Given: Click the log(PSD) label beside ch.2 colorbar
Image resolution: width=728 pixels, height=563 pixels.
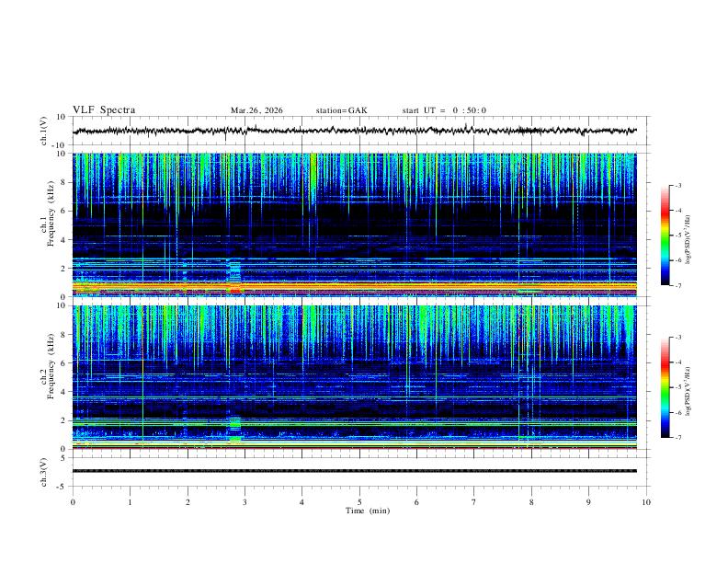Looking at the screenshot, I should pos(688,391).
